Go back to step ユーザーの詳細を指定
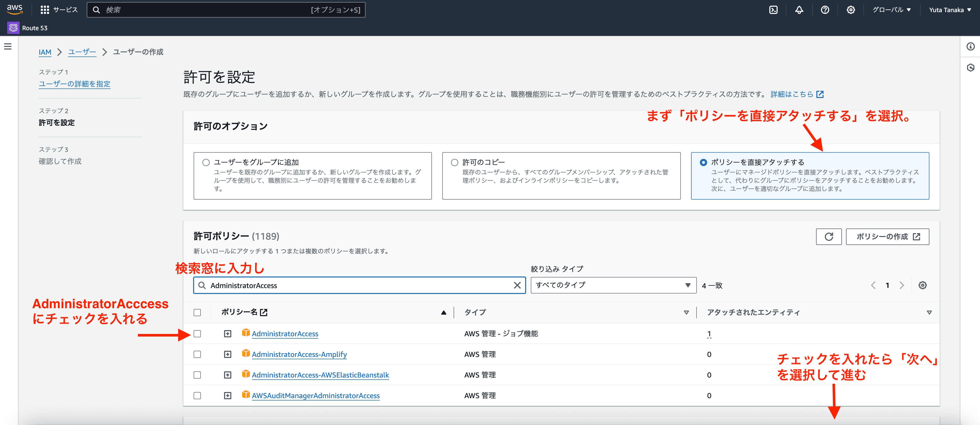 (75, 84)
